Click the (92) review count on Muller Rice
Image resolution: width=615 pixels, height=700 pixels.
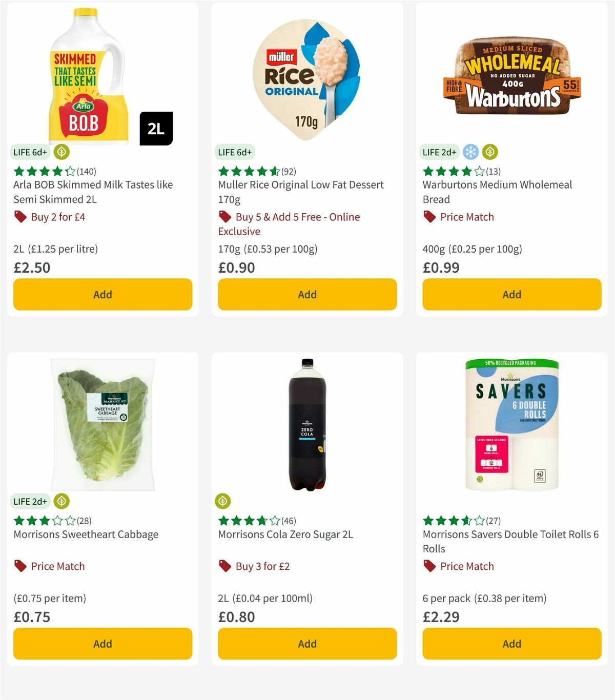[x=289, y=172]
